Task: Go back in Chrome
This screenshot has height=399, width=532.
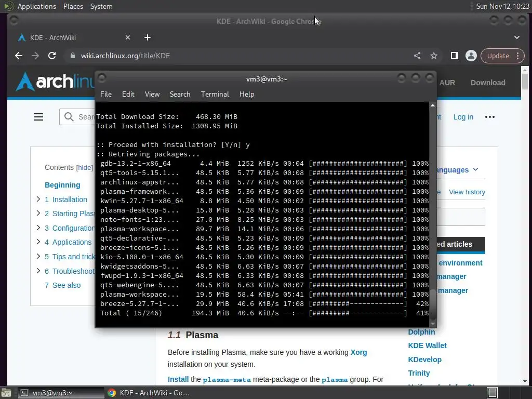Action: [19, 56]
